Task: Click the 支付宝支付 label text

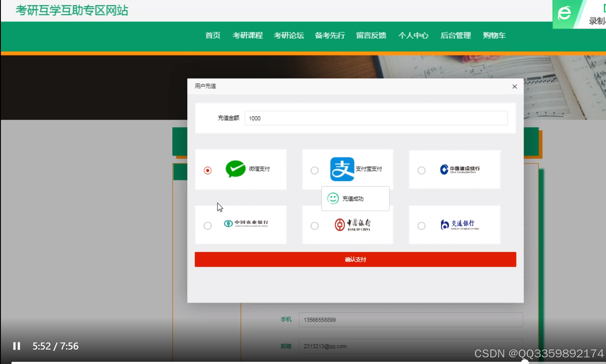Action: click(369, 169)
